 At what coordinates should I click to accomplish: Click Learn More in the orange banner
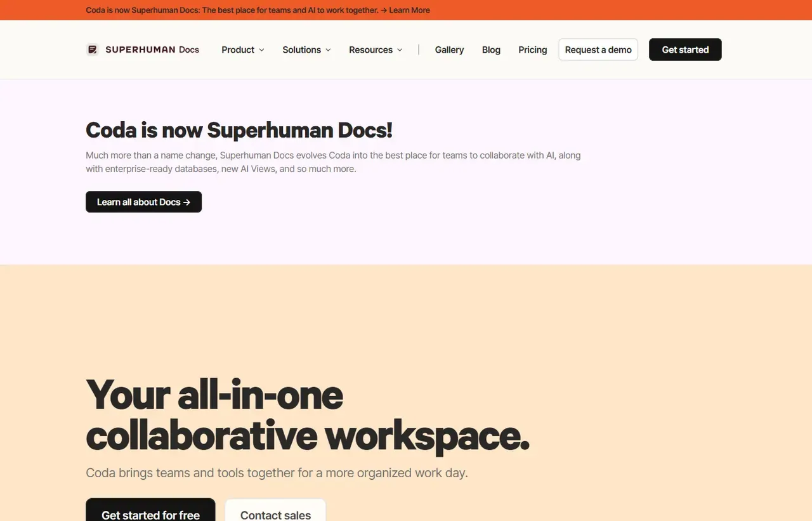[x=409, y=10]
